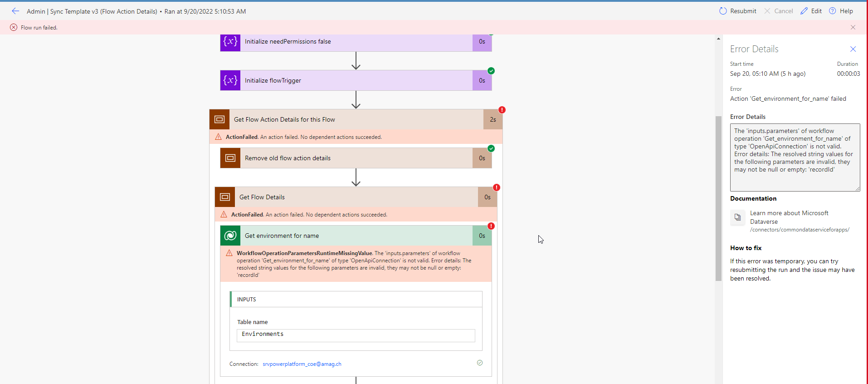Click the flow canvas vertical scrollbar thumb

(x=718, y=198)
